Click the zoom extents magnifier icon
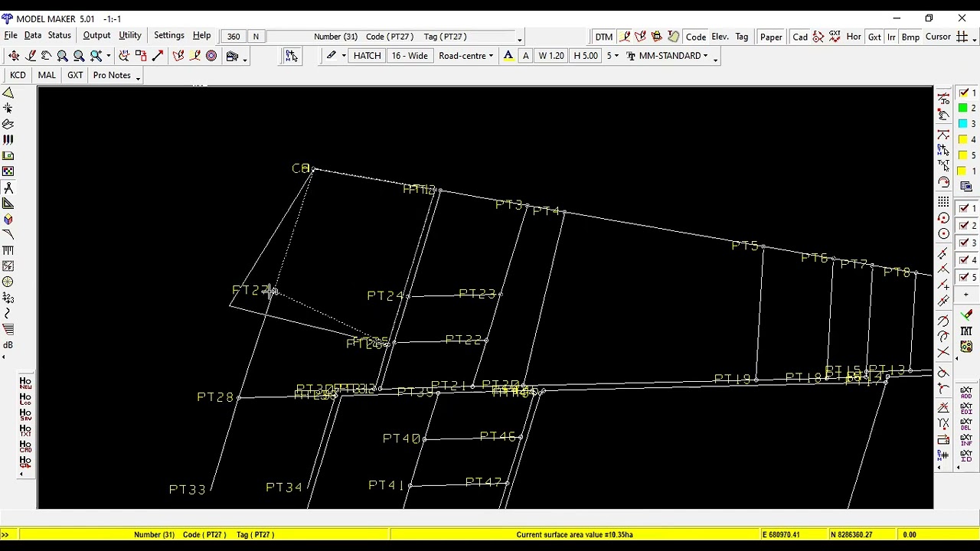980x551 pixels. point(96,56)
